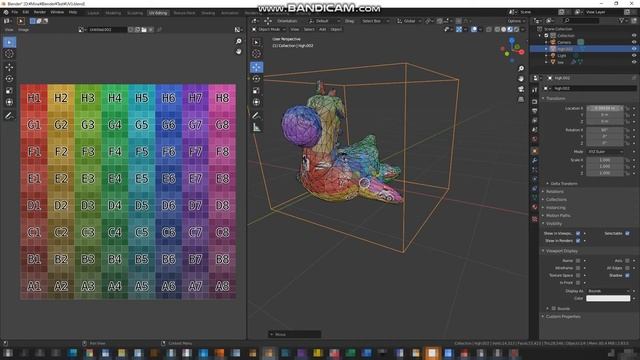Enable the Wireframe display checkbox

[578, 268]
